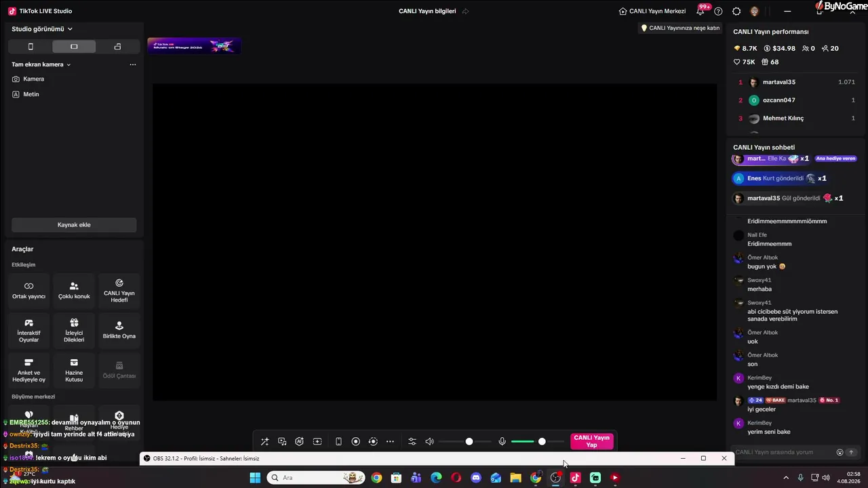Open CANLI Yayın bilgileri
Viewport: 868px width, 488px height.
tap(427, 11)
